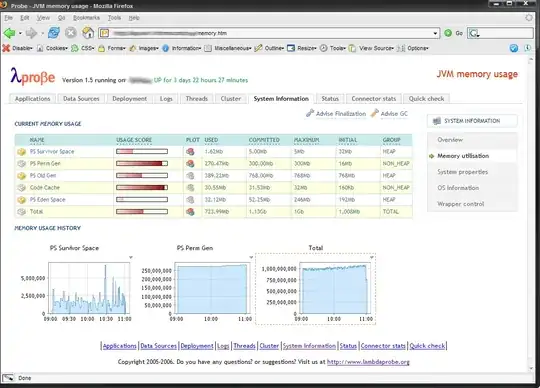
Task: Open the Disable toolbar menu
Action: [x=18, y=48]
